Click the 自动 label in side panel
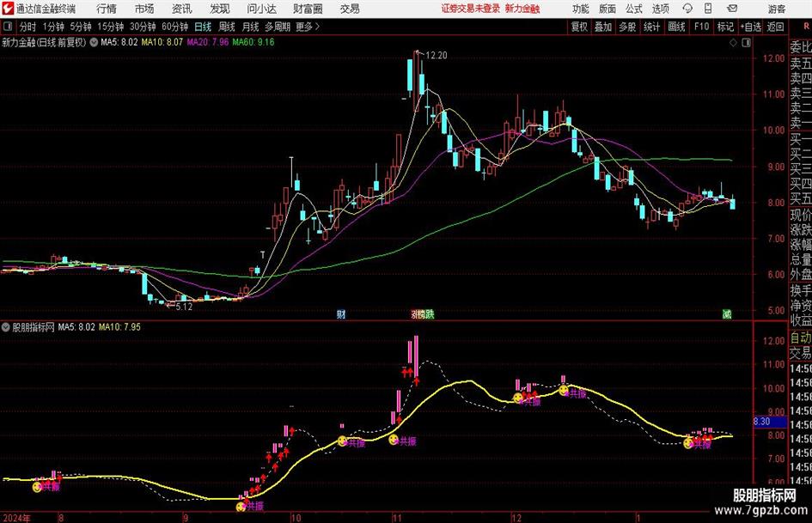 coord(801,338)
